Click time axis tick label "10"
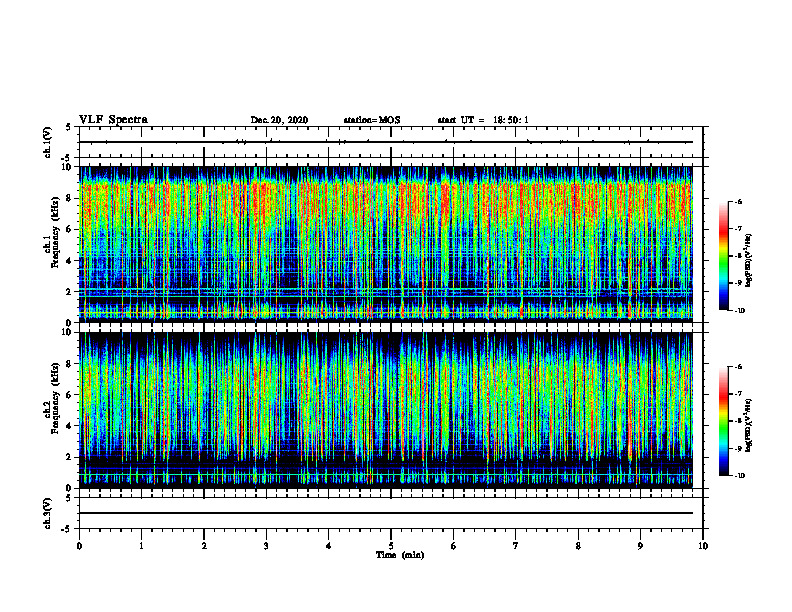The image size is (792, 612). 703,546
